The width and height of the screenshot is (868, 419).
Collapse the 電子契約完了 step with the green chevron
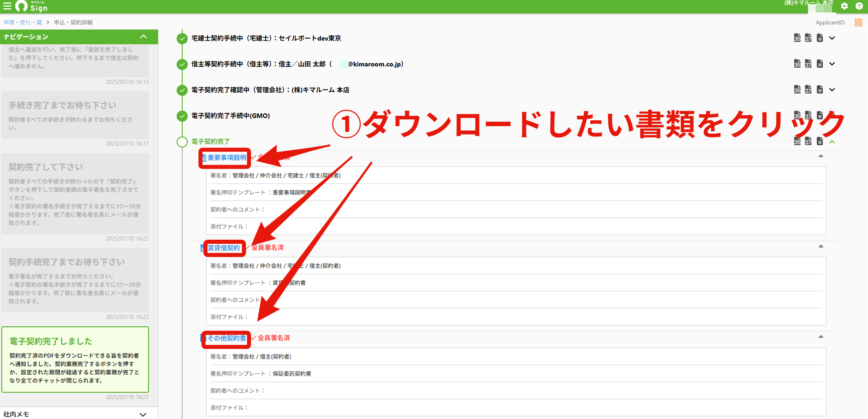[x=832, y=142]
